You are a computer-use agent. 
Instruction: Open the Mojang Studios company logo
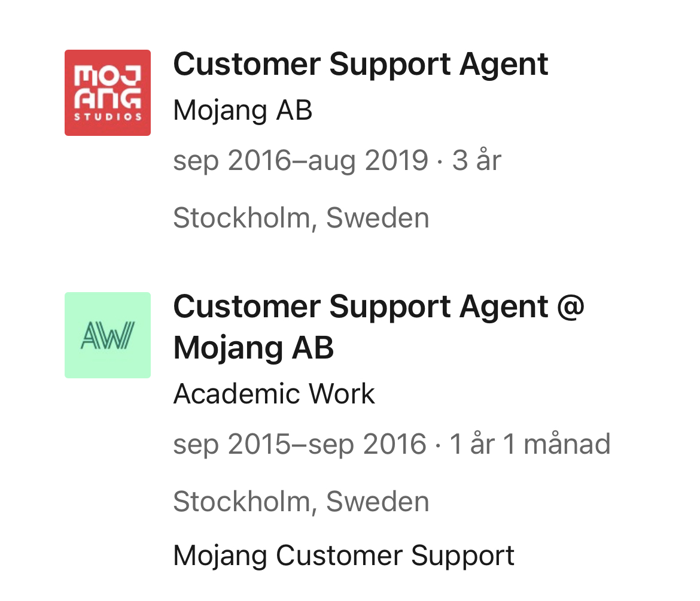click(x=108, y=92)
